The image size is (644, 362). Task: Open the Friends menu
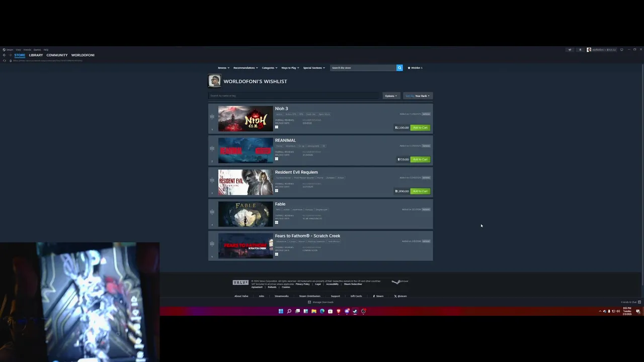27,50
